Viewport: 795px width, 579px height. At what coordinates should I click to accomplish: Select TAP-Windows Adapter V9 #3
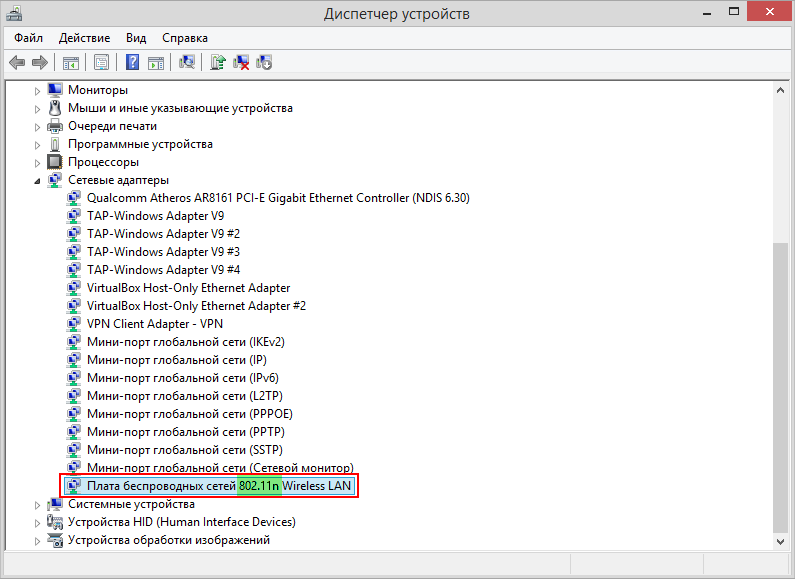(x=163, y=251)
